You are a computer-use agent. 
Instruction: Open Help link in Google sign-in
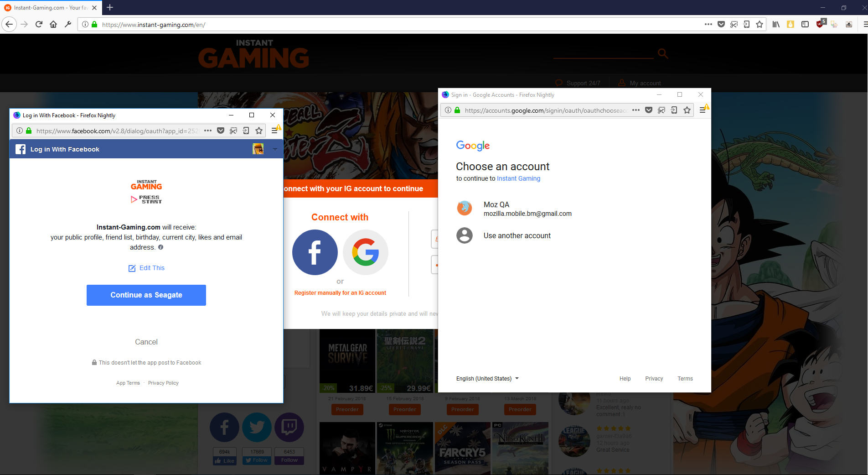pyautogui.click(x=625, y=379)
